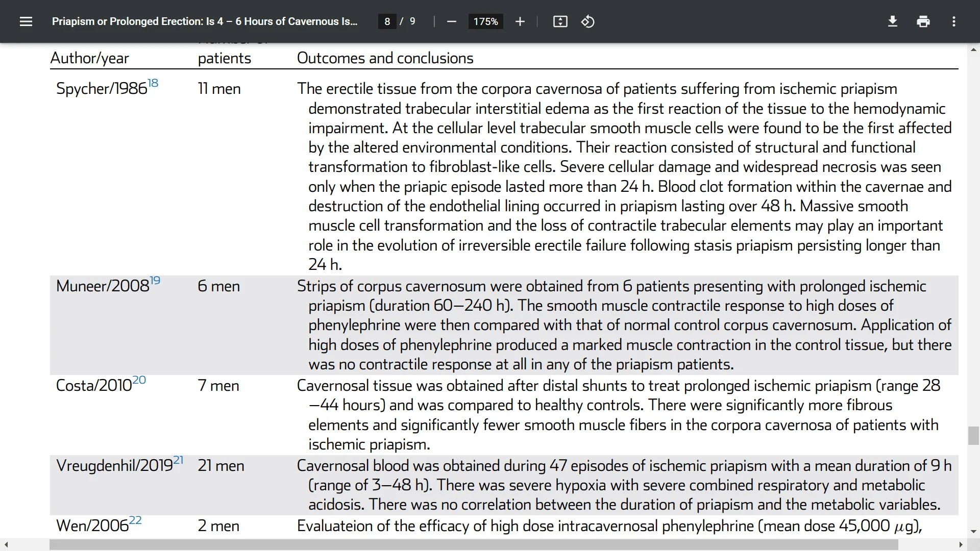Open reference 19 superscript link
980x551 pixels.
(x=155, y=280)
